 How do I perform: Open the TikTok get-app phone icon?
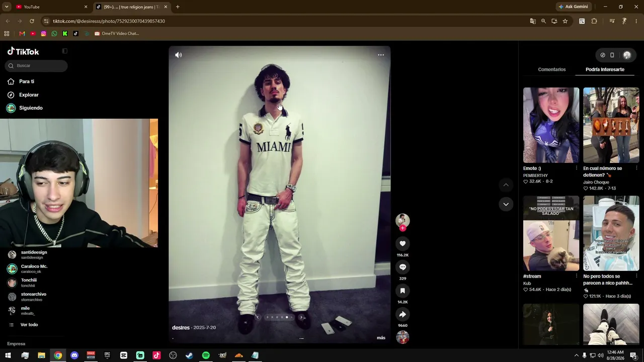coord(612,55)
